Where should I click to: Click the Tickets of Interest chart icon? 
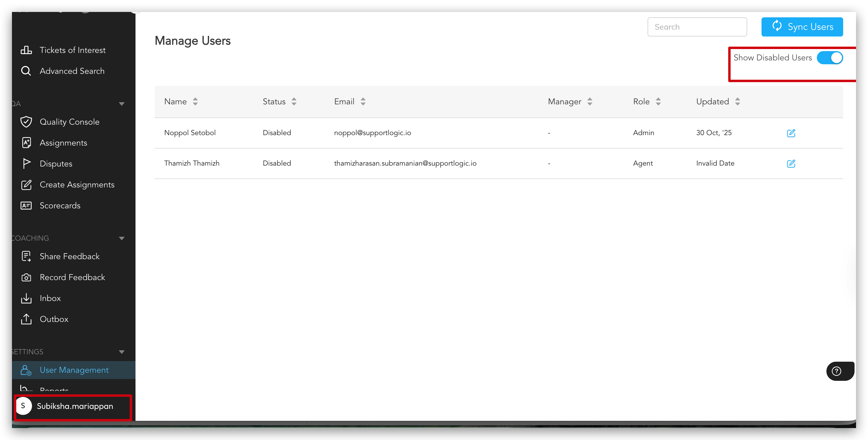tap(26, 50)
